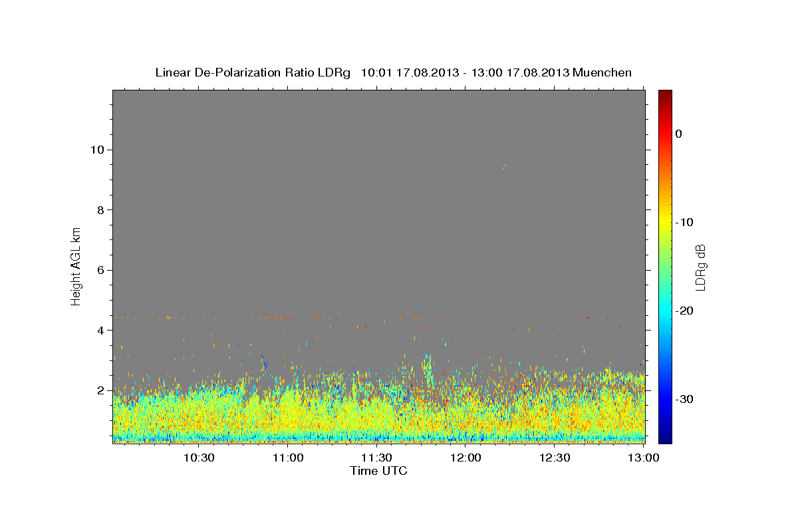Viewport: 798px width, 532px height.
Task: Click the "LDRg dB" colorbar label
Action: pos(700,267)
